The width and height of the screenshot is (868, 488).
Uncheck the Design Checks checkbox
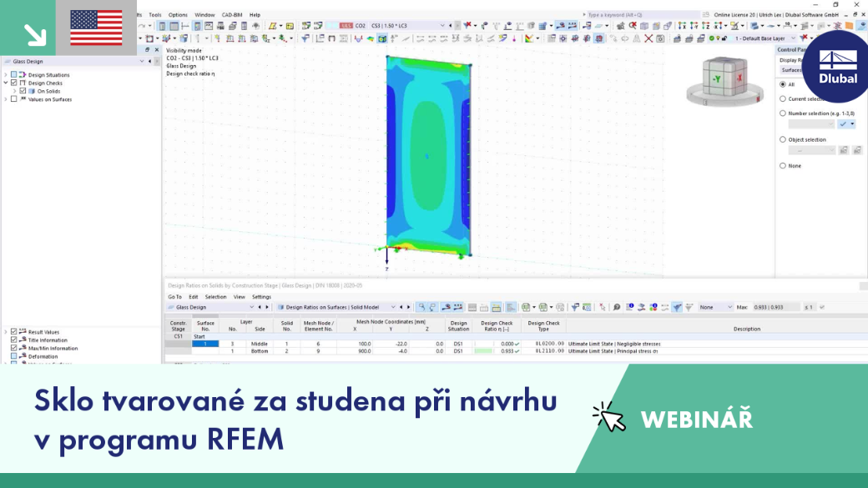pyautogui.click(x=14, y=83)
